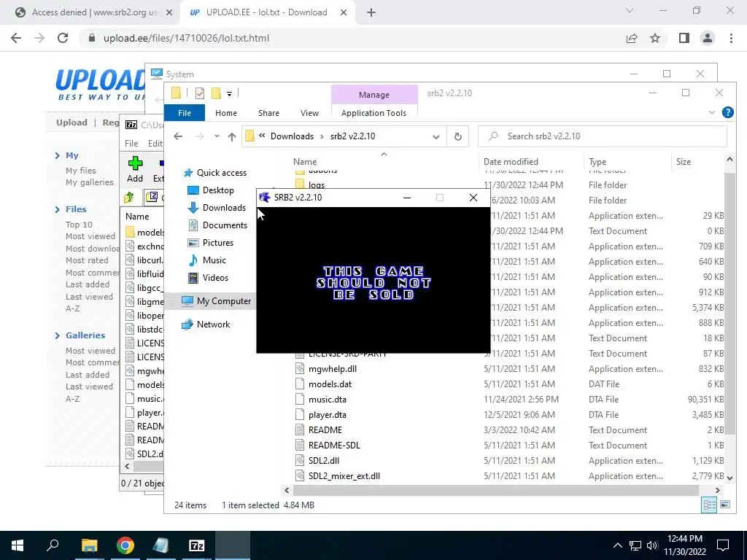Open Downloads in Explorer navigation pane
This screenshot has width=747, height=560.
tap(224, 208)
